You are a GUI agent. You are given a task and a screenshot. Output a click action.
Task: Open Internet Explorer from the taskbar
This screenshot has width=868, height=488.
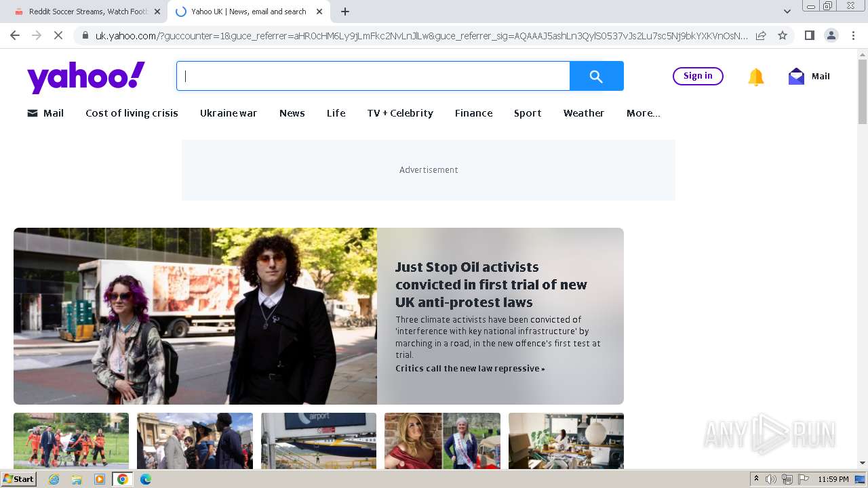(x=54, y=479)
